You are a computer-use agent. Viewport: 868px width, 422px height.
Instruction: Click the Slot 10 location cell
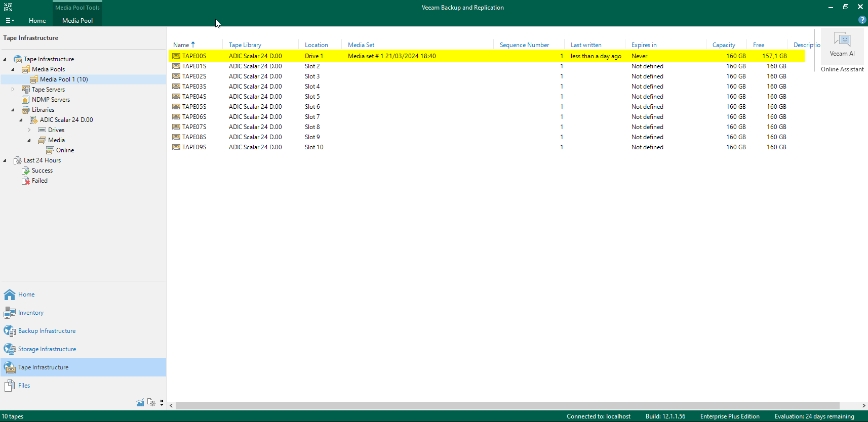[314, 147]
